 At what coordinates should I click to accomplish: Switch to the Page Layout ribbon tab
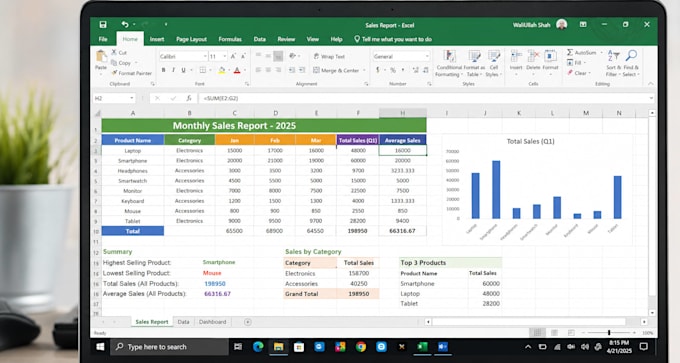pyautogui.click(x=191, y=39)
